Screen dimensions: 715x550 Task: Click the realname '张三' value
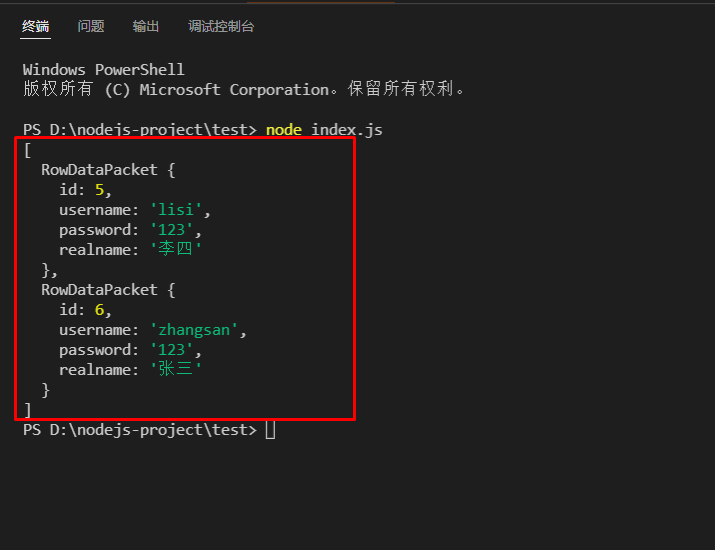point(176,369)
